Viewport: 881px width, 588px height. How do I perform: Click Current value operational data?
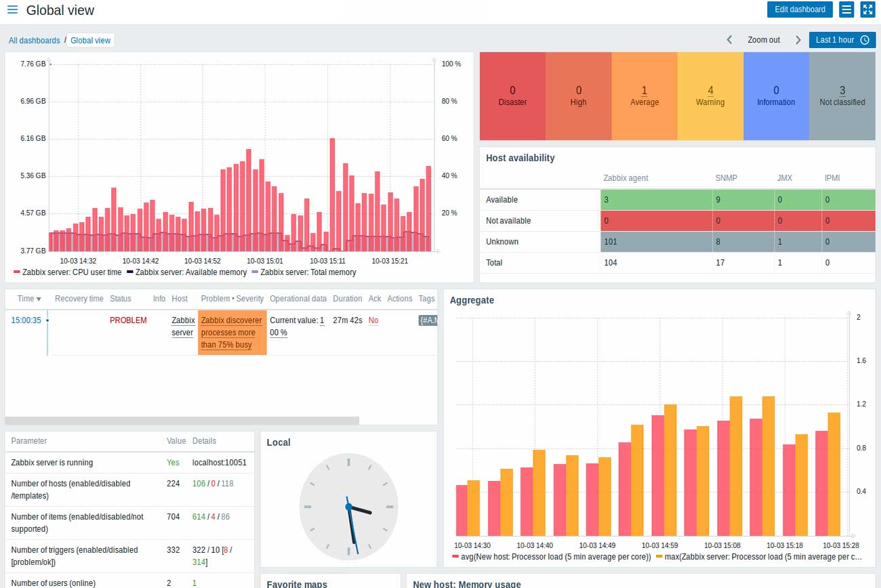pyautogui.click(x=297, y=327)
